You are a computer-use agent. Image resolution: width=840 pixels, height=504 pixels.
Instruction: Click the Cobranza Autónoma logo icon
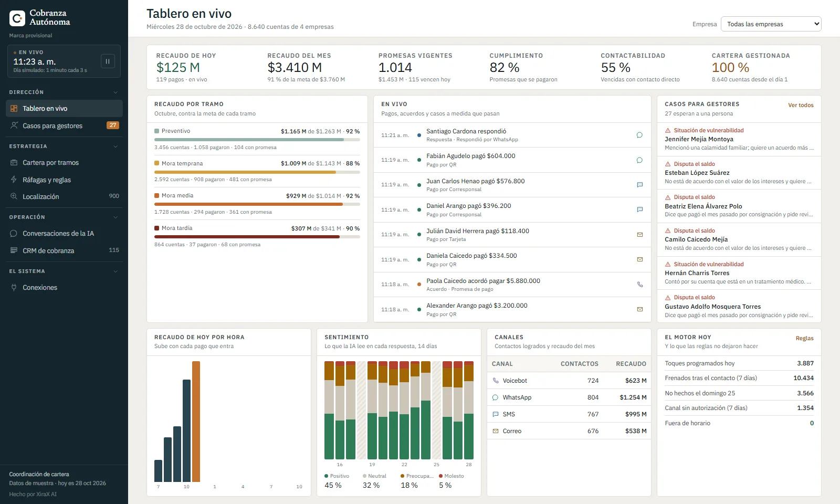click(x=17, y=18)
